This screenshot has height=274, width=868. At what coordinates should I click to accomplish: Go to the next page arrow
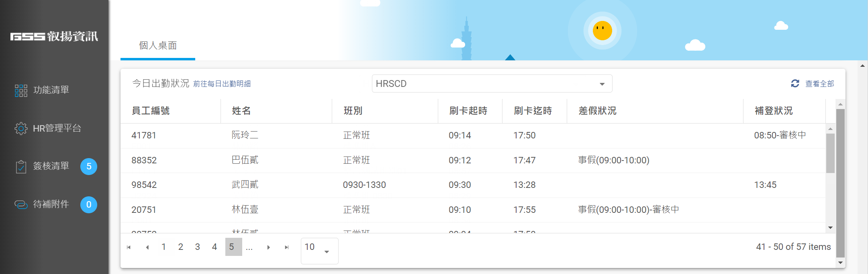(268, 247)
